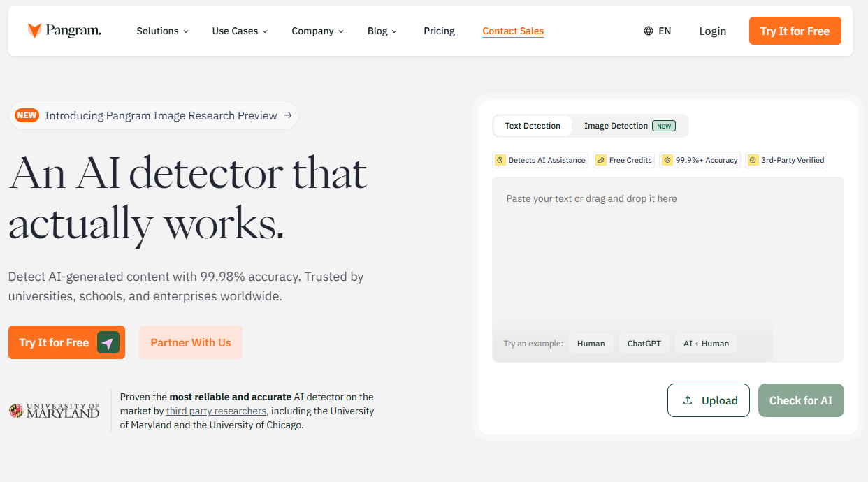Open the Company menu
The width and height of the screenshot is (868, 482).
[318, 31]
